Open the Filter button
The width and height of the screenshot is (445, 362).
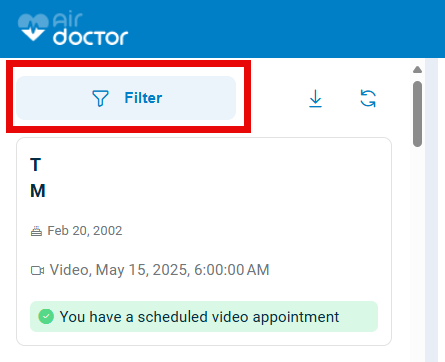[126, 98]
